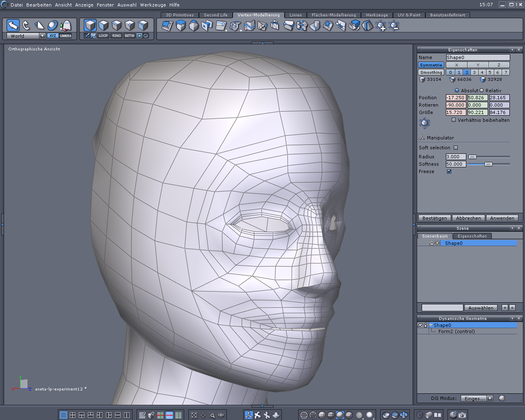Open the DG Modus dropdown
525x420 pixels.
tap(490, 398)
